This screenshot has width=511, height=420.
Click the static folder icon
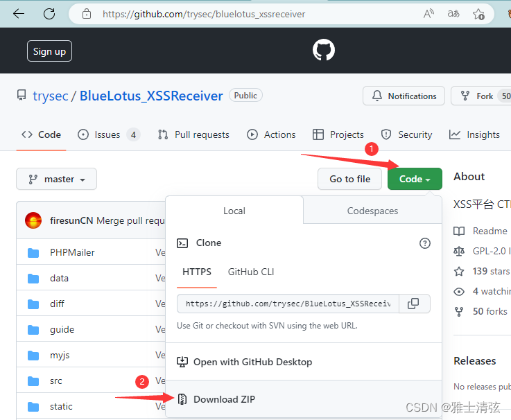point(33,407)
